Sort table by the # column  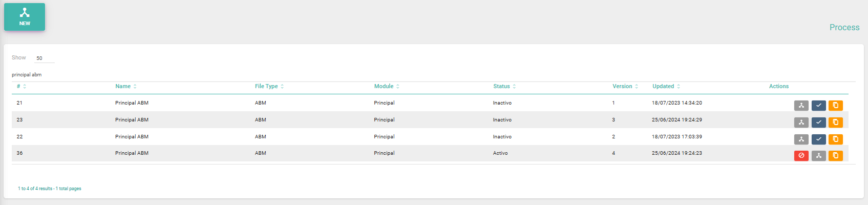(x=22, y=87)
